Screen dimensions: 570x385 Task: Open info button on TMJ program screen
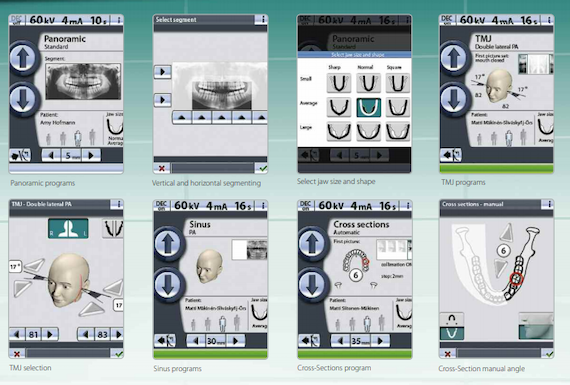pyautogui.click(x=549, y=20)
